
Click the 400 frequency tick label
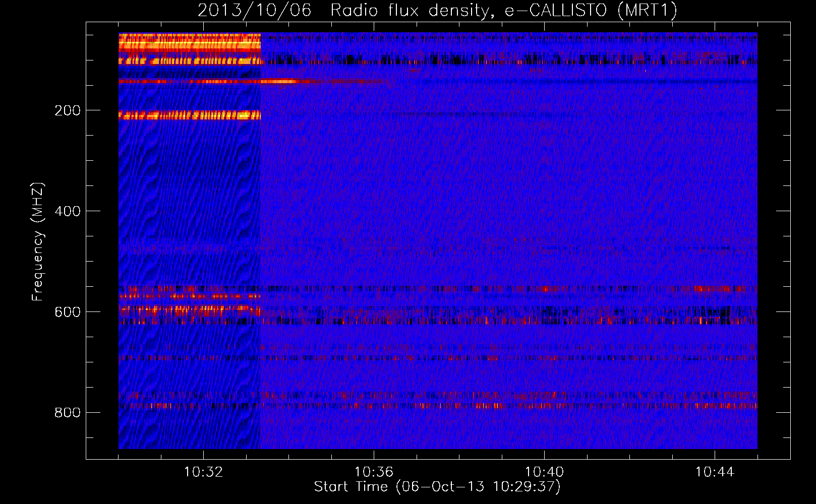pyautogui.click(x=68, y=211)
